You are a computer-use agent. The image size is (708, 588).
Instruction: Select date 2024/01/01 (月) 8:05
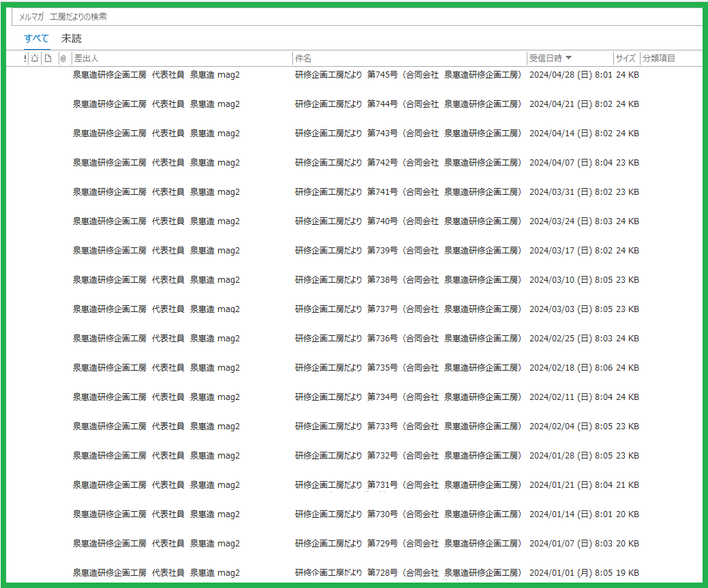point(571,572)
